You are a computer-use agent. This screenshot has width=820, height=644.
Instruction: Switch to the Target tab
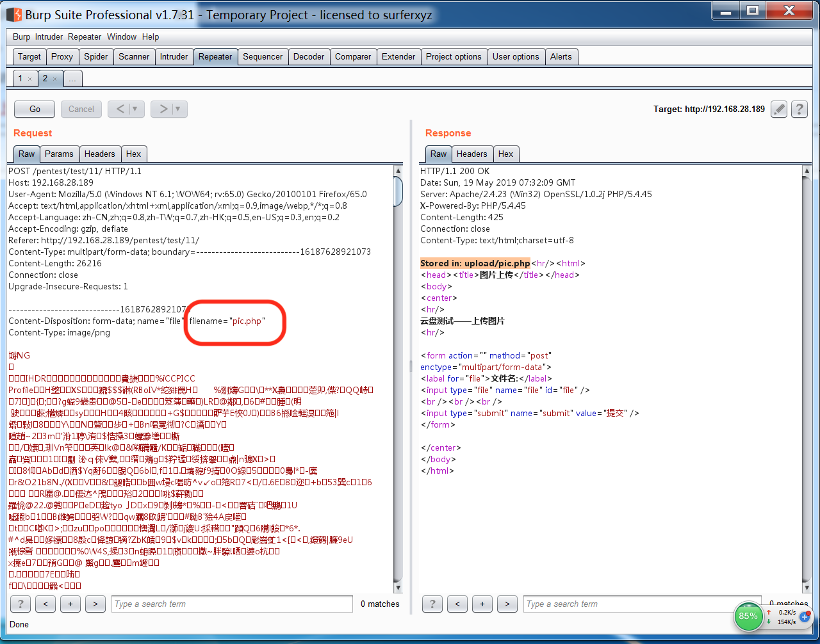pyautogui.click(x=29, y=56)
